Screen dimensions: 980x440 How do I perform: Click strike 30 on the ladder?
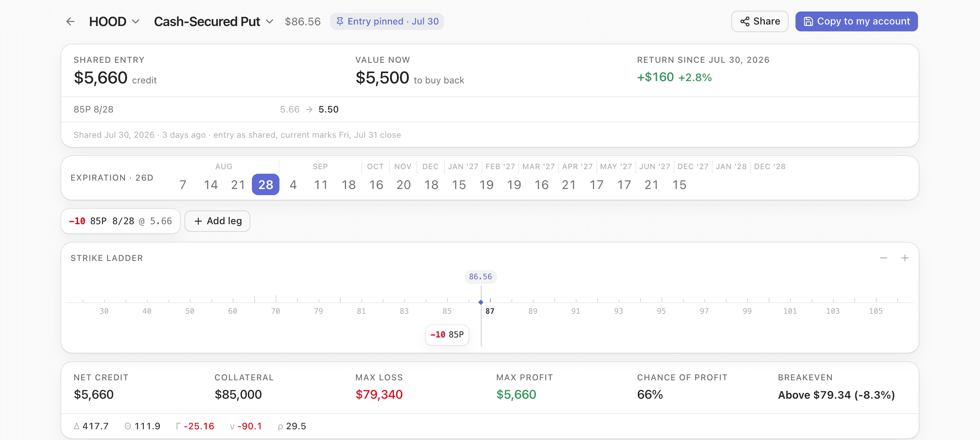point(104,311)
